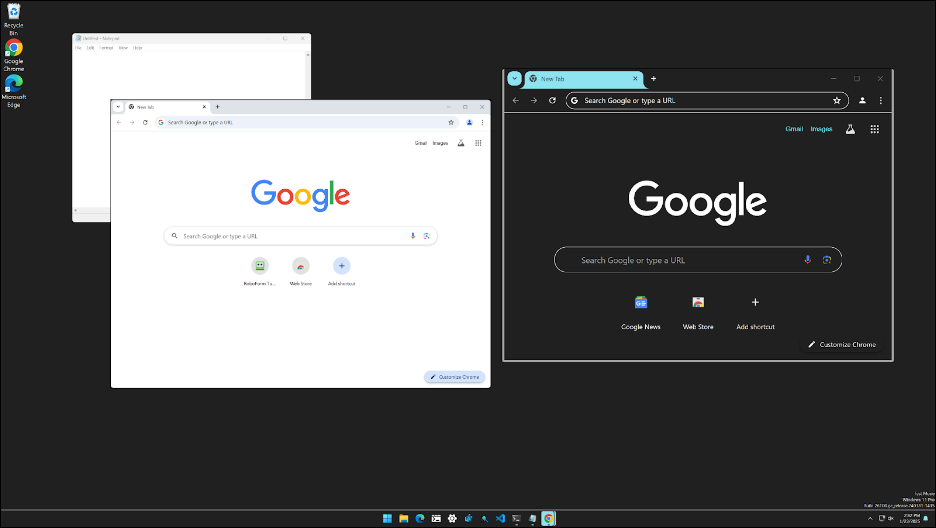
Task: Open the Windows Start menu
Action: (x=387, y=518)
